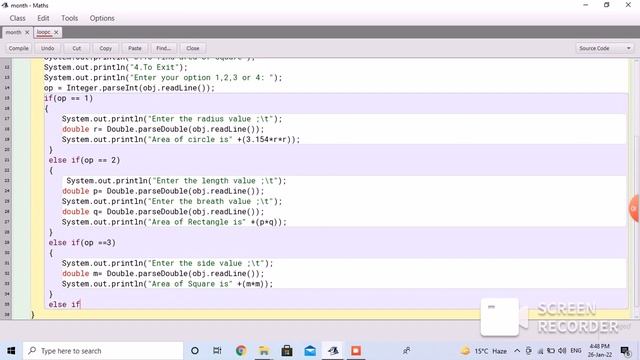Open the Mail app on the taskbar
The width and height of the screenshot is (640, 360).
tap(310, 351)
